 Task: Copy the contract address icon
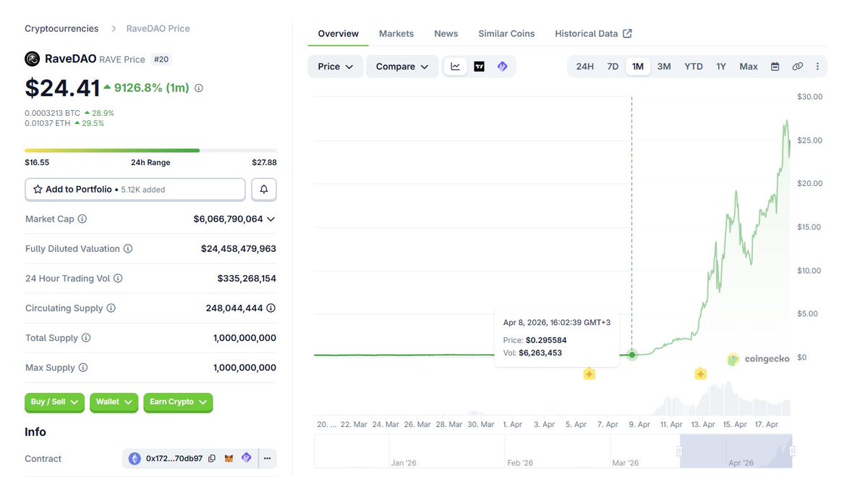point(212,458)
